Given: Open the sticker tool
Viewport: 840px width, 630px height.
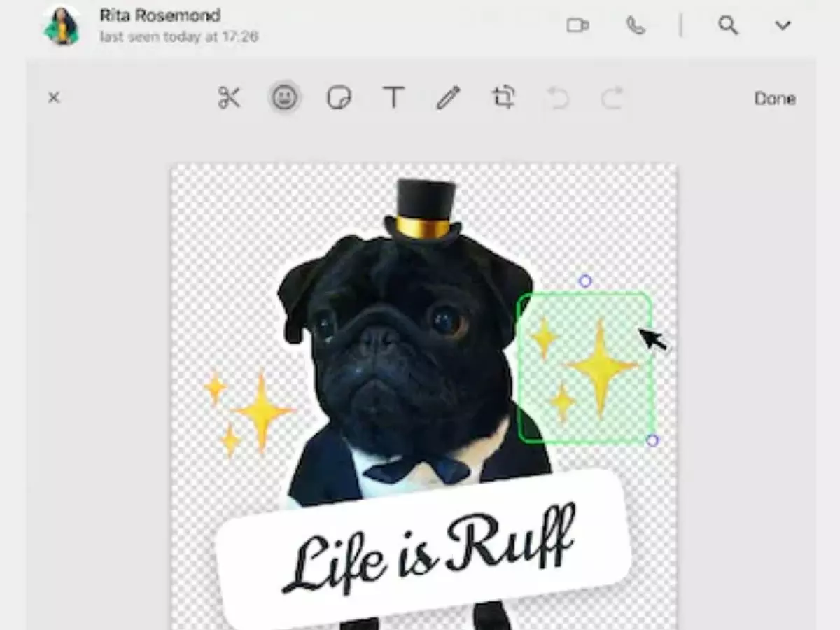Looking at the screenshot, I should [x=339, y=98].
